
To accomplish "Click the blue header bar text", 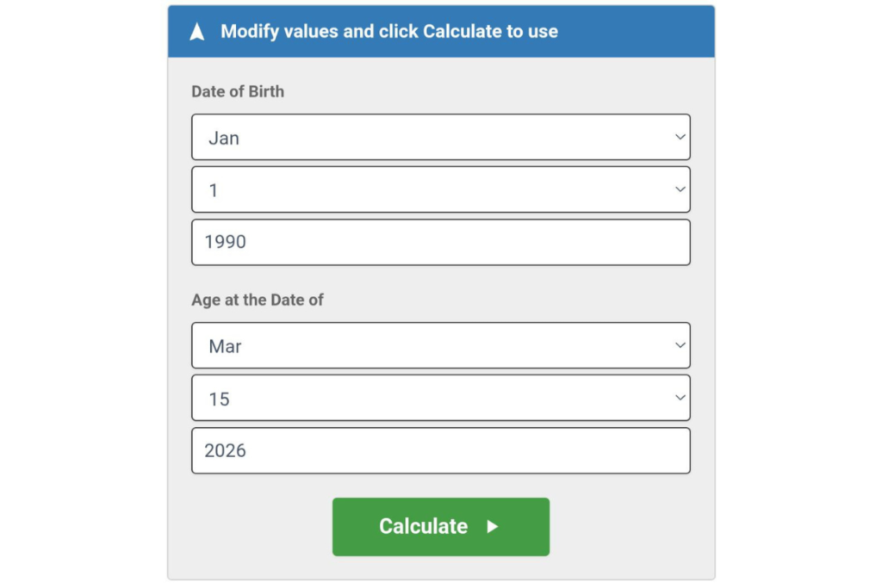I will coord(390,31).
